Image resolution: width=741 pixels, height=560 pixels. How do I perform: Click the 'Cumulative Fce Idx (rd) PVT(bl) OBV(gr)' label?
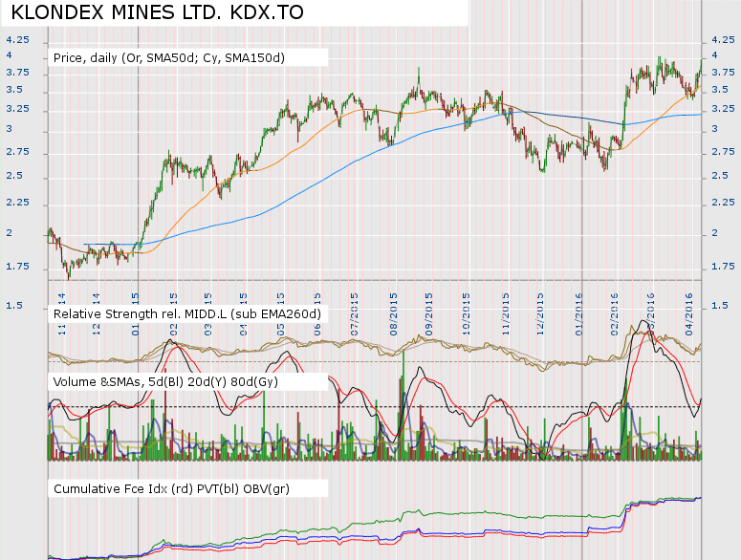point(171,488)
